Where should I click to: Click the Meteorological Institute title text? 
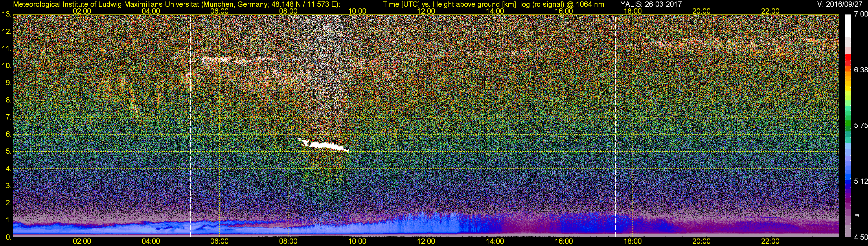pyautogui.click(x=176, y=4)
